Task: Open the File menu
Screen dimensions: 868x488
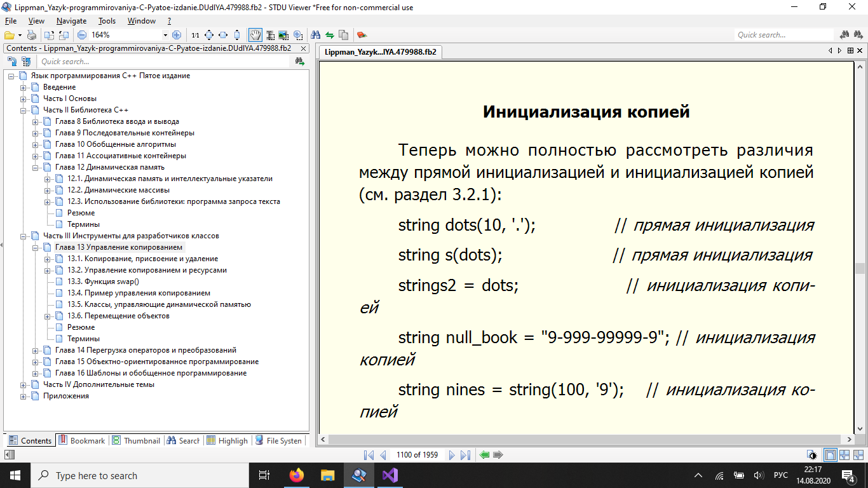Action: click(11, 21)
